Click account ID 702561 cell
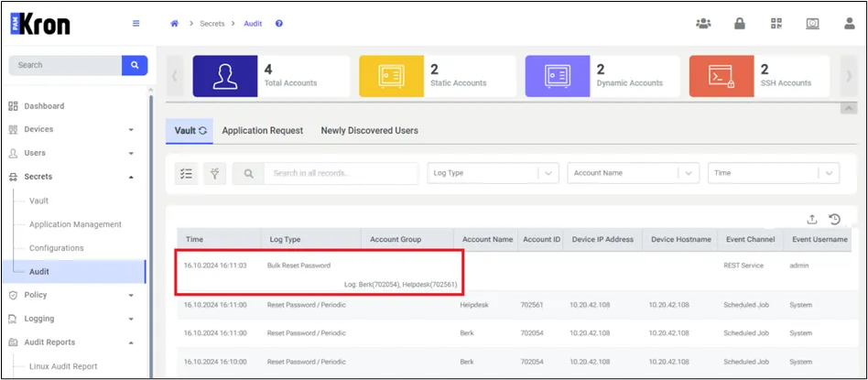 pyautogui.click(x=532, y=305)
